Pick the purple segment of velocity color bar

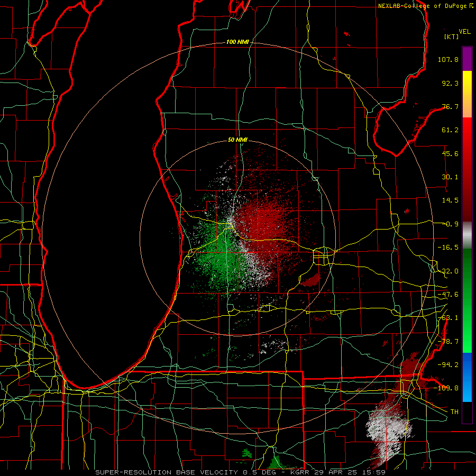(467, 59)
